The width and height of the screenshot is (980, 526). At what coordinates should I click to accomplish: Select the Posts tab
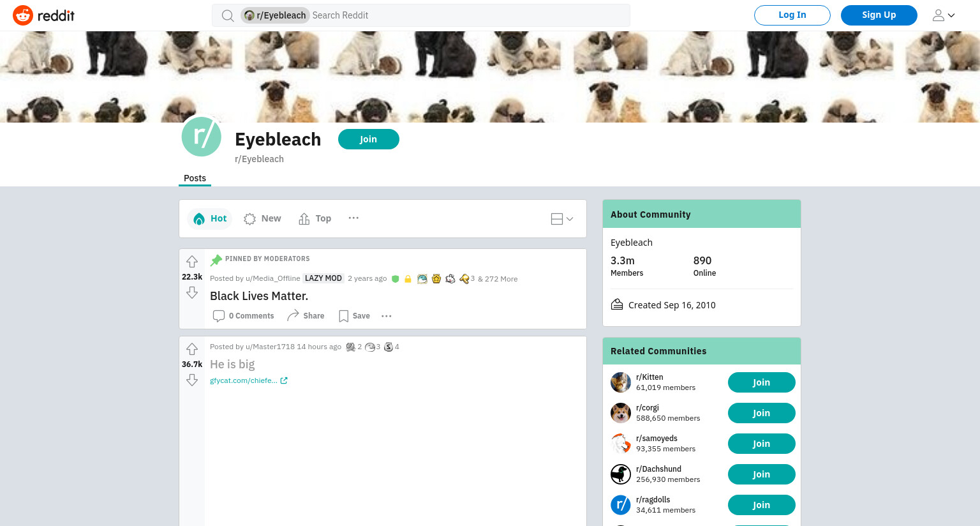195,178
